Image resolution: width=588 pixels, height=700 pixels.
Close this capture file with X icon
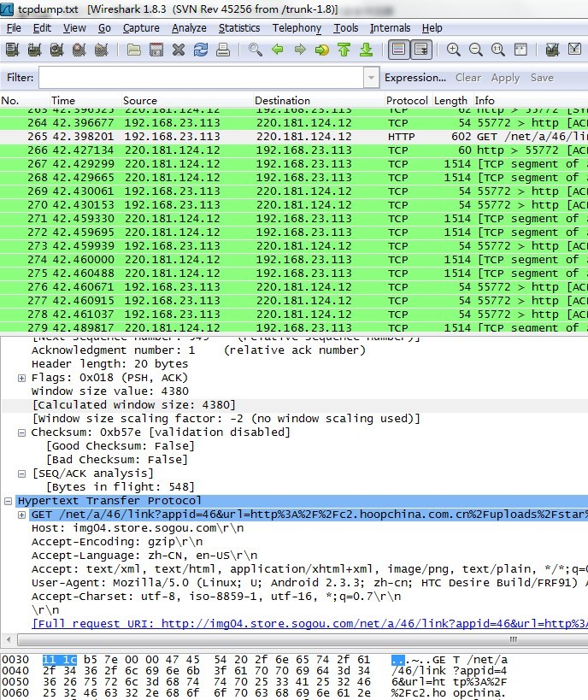coord(178,50)
